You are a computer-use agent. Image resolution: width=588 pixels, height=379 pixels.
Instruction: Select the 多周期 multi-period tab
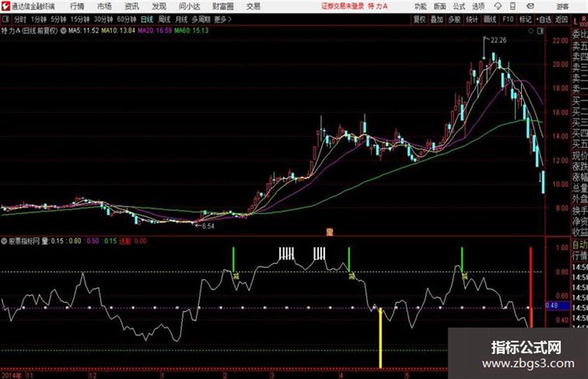(201, 19)
